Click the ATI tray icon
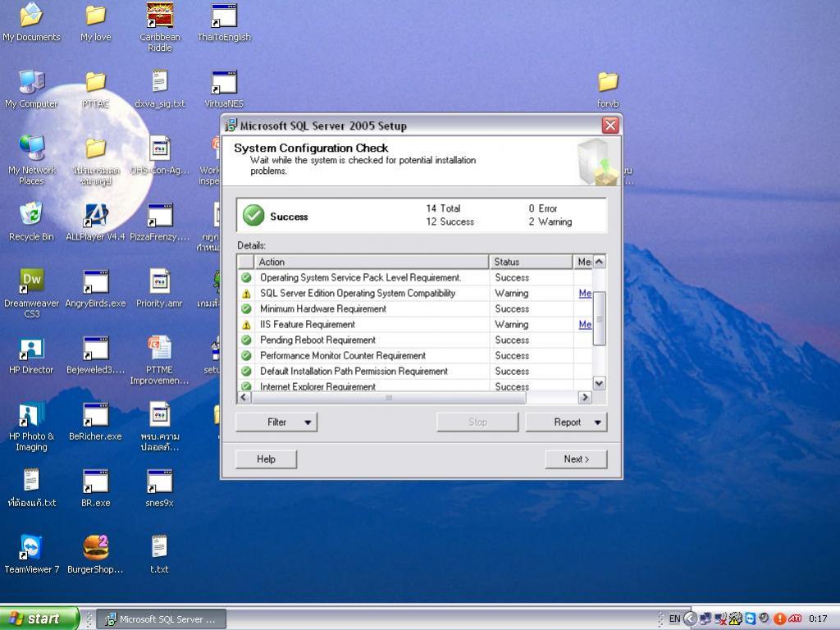The height and width of the screenshot is (630, 840). [x=795, y=619]
